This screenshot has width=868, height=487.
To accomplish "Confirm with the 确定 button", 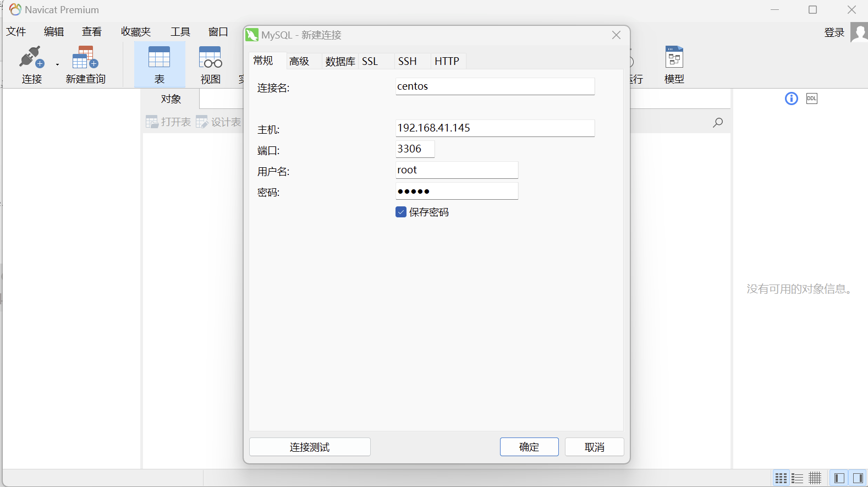I will pos(529,447).
